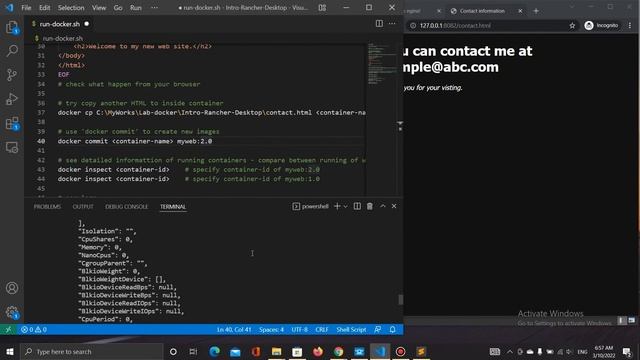Open File Explorer from taskbar
Viewport: 640px width, 360px height.
pyautogui.click(x=276, y=351)
